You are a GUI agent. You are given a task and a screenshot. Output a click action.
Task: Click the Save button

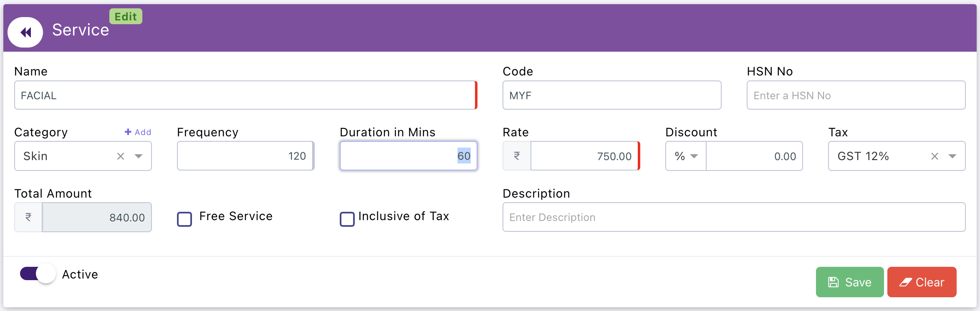[850, 282]
